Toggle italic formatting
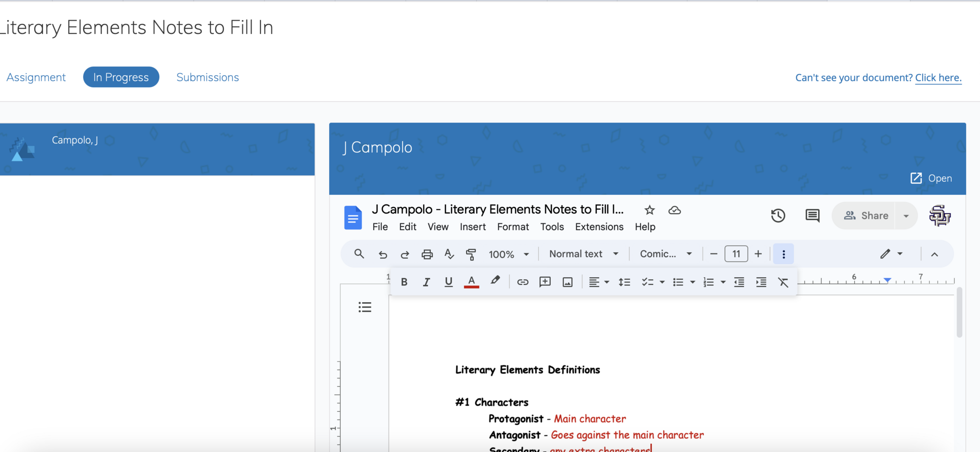This screenshot has height=452, width=980. pyautogui.click(x=426, y=282)
